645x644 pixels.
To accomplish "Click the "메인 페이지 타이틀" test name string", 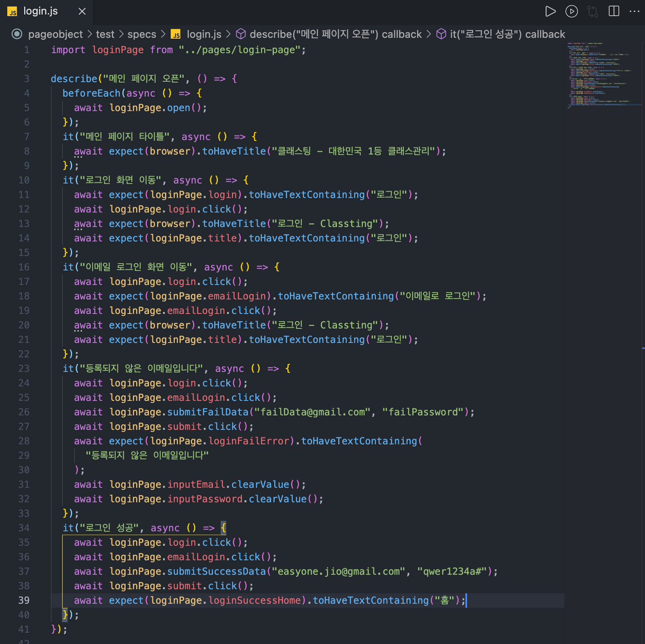I will [125, 137].
